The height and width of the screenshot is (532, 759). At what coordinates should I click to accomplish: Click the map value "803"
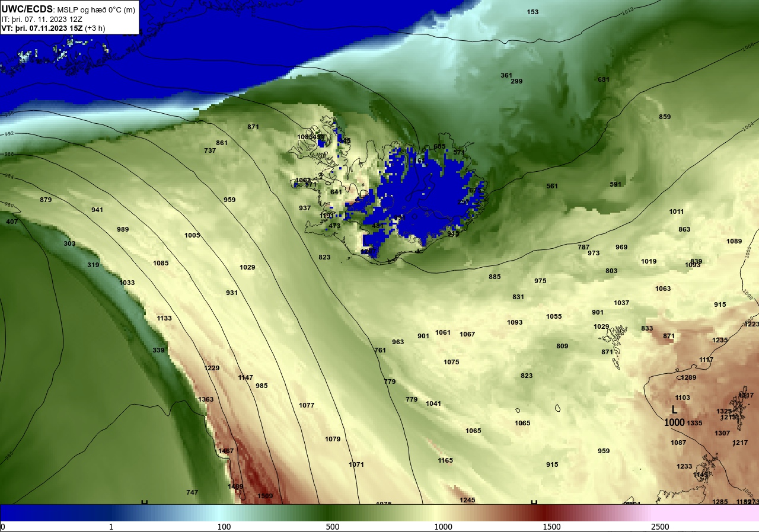tap(611, 271)
